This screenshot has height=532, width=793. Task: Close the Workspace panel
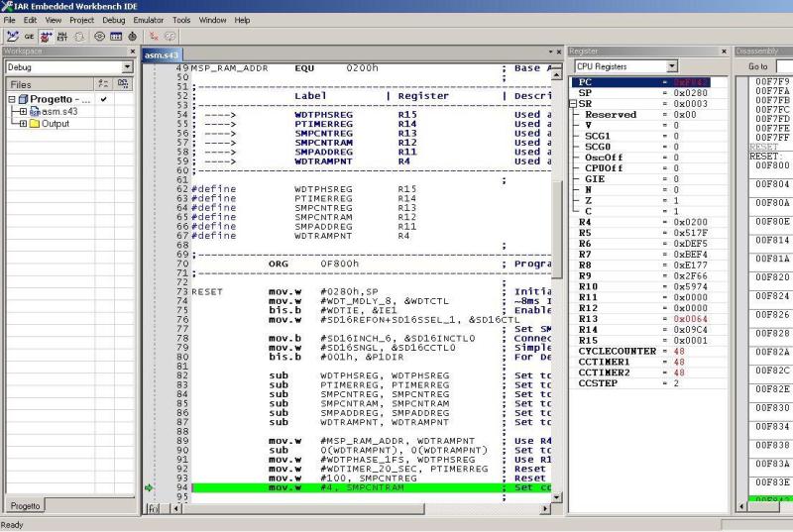click(133, 52)
